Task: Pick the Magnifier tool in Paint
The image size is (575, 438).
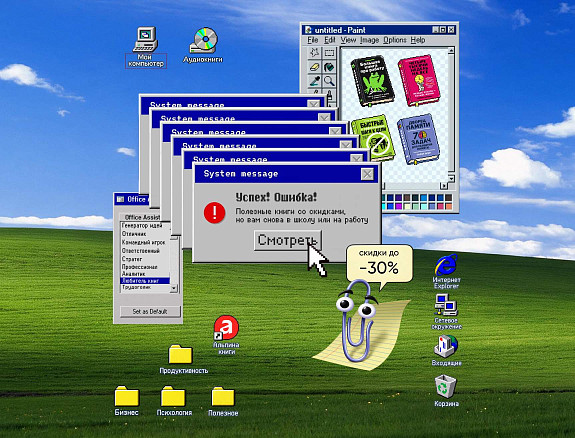Action: (x=329, y=81)
